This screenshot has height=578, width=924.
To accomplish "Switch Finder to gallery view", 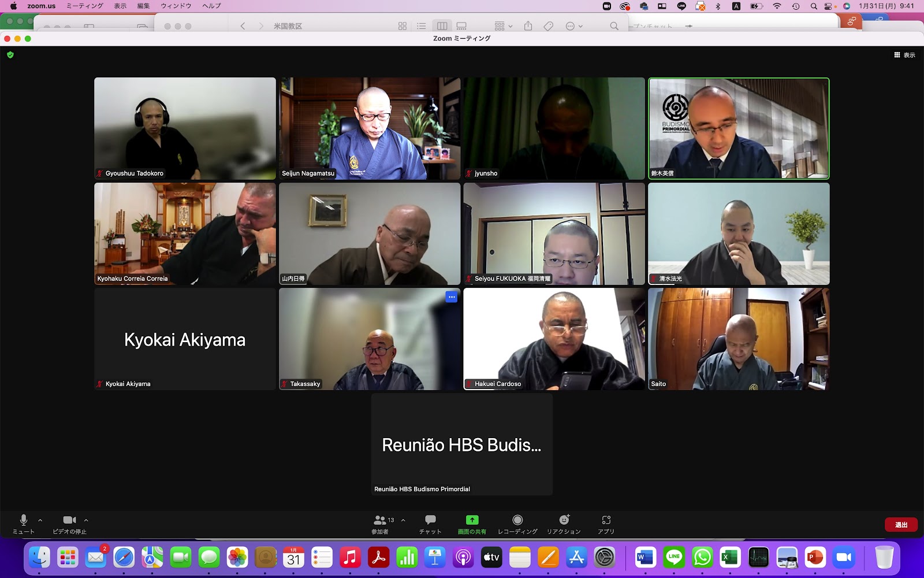I will pos(461,26).
